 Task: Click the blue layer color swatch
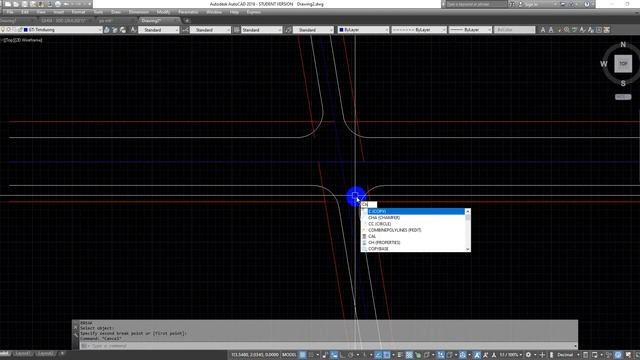[26, 30]
